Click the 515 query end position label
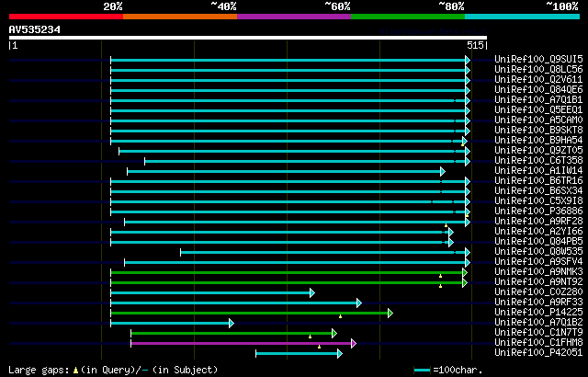The image size is (588, 377). click(x=475, y=45)
